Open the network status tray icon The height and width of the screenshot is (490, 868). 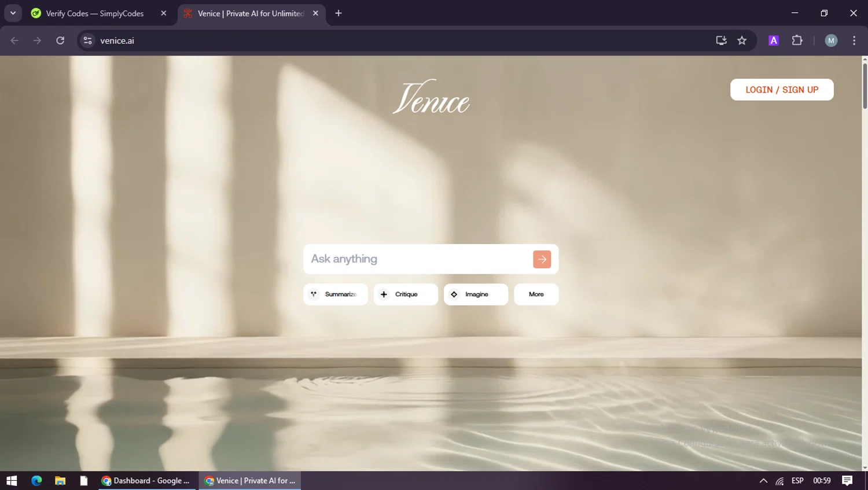point(780,481)
